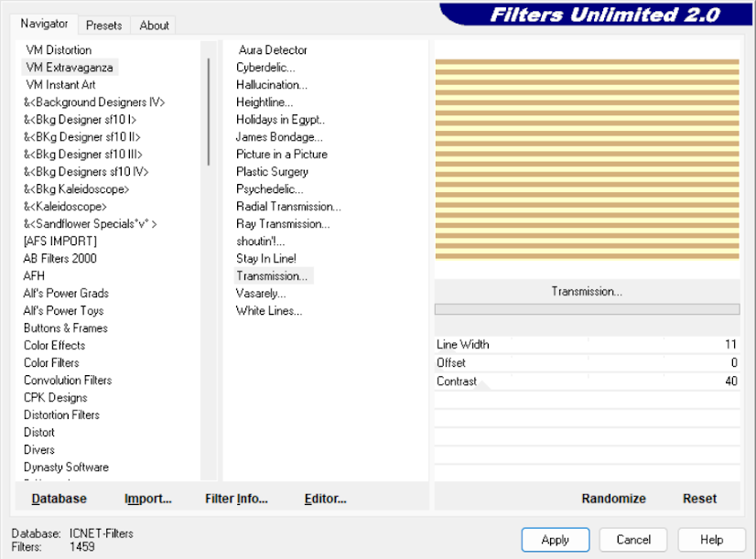Choose &<BKg Designer sf10 II> category
This screenshot has height=559, width=756.
pyautogui.click(x=82, y=137)
